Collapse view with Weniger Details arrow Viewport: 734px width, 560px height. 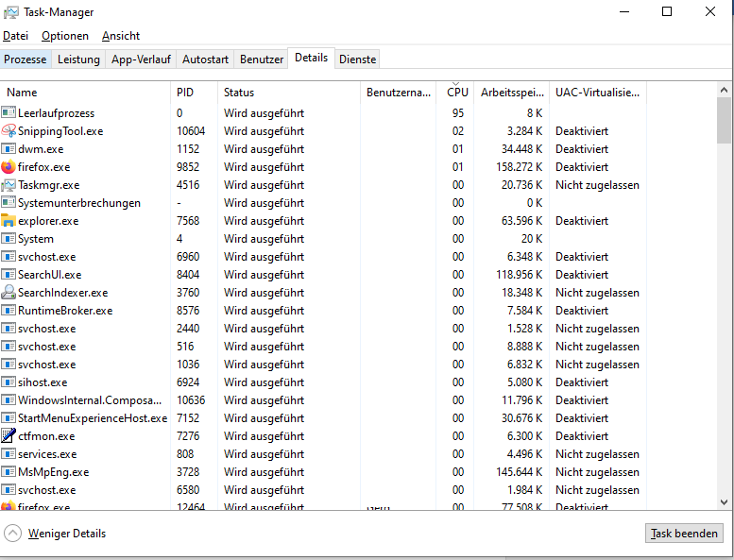12,534
